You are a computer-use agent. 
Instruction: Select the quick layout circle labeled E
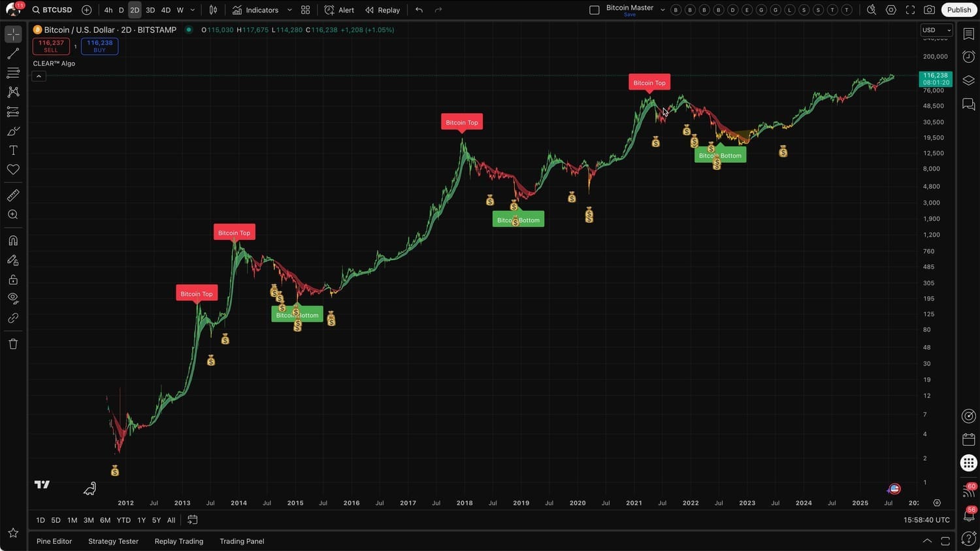click(747, 10)
